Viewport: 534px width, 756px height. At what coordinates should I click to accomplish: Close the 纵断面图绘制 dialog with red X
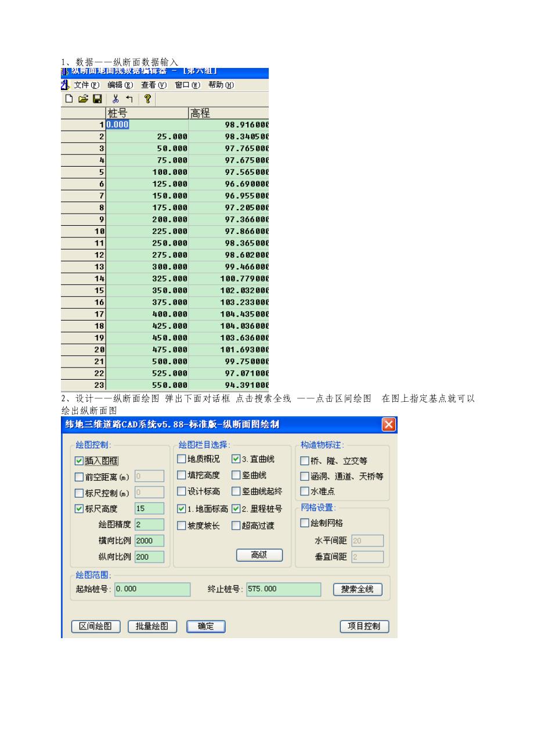(388, 424)
